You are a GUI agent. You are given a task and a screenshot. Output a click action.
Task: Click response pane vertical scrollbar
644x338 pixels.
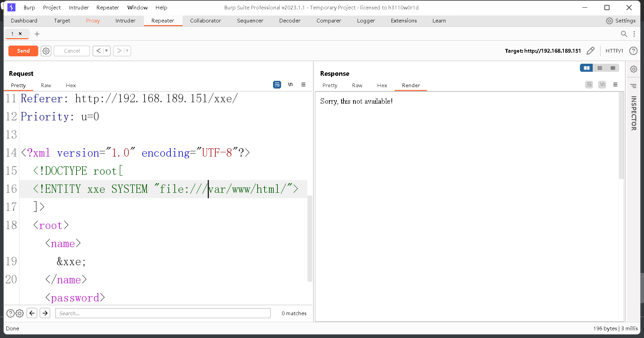(621, 136)
